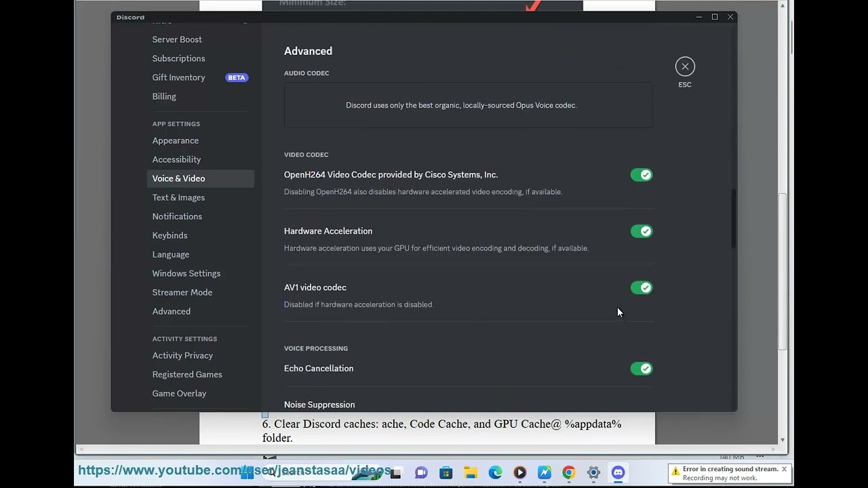The height and width of the screenshot is (488, 868).
Task: Toggle AV1 video codec switch
Action: (641, 287)
